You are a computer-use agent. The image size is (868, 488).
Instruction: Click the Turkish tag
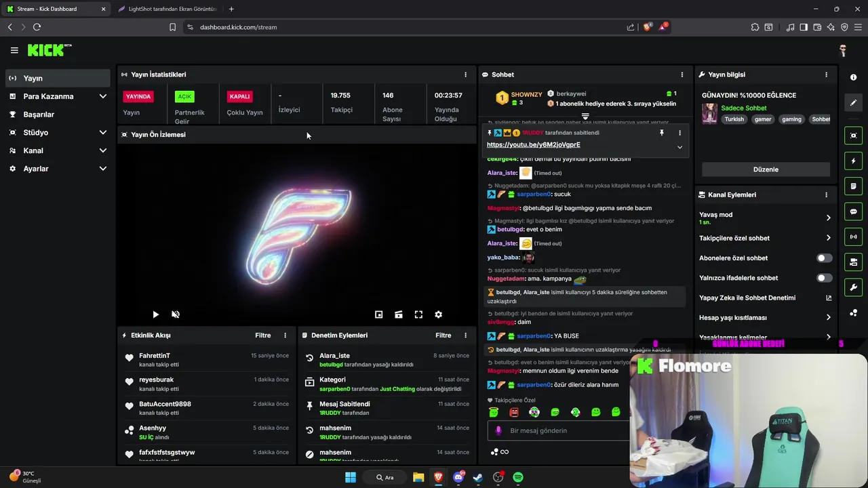(x=734, y=119)
